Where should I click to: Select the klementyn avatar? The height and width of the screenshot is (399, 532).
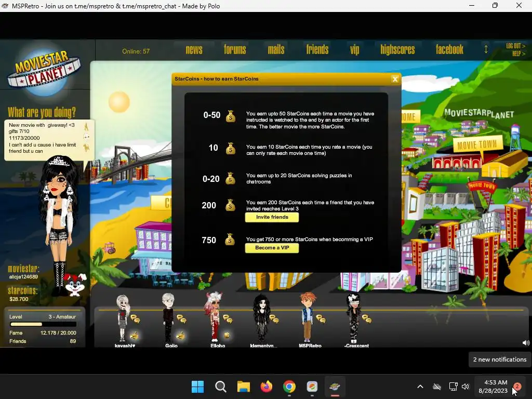[261, 318]
